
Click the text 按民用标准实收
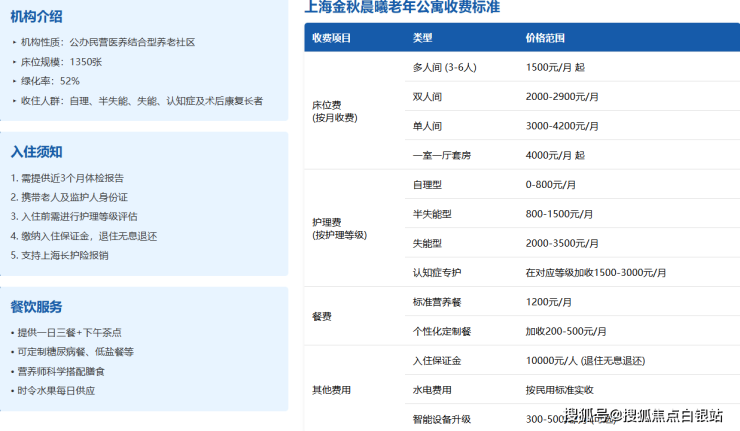coord(560,389)
